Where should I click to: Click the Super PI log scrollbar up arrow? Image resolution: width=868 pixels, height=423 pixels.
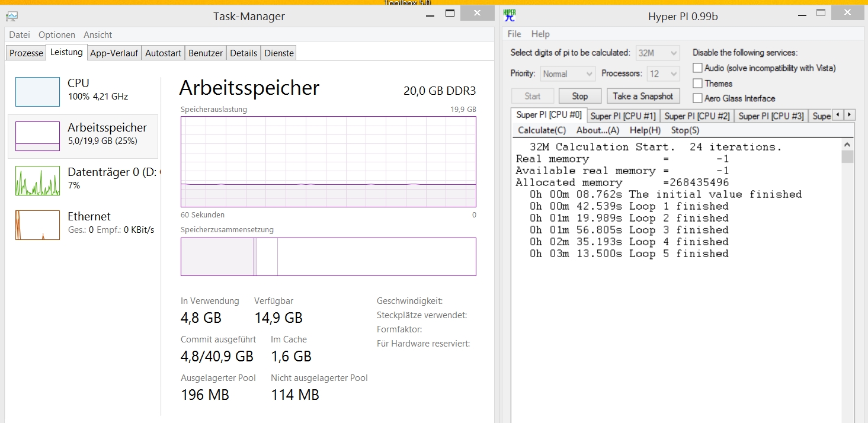click(x=848, y=144)
